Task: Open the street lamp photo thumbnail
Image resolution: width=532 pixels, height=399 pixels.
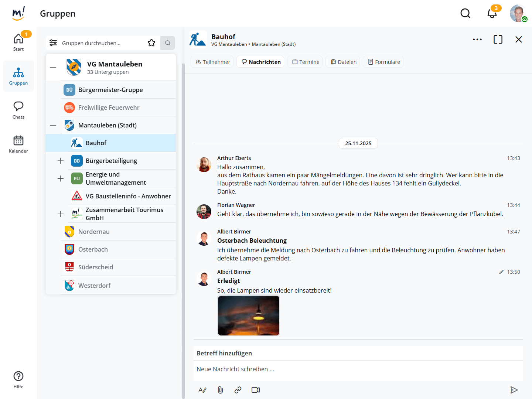Action: point(249,316)
